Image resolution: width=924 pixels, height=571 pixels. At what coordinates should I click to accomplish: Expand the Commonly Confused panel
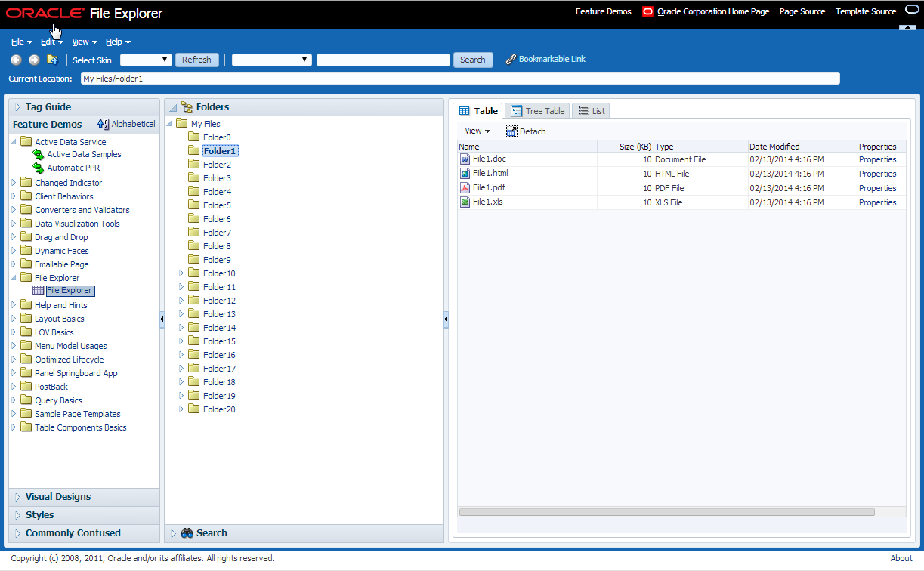tap(17, 533)
